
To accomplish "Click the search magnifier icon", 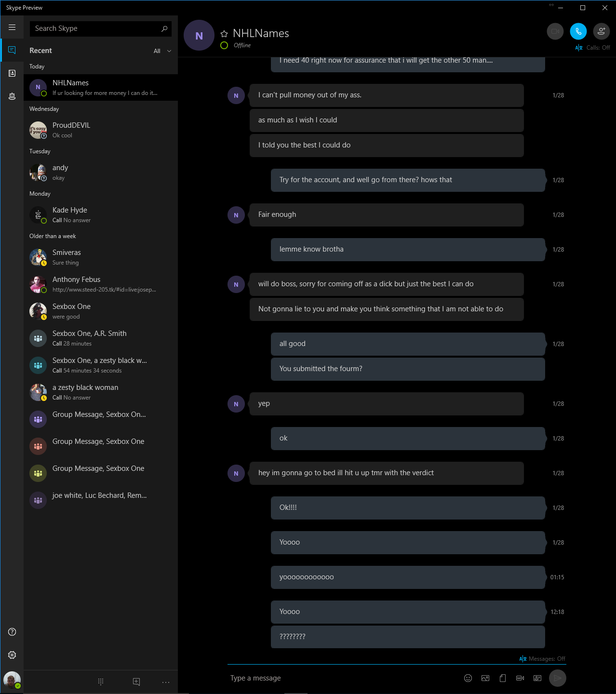I will (164, 29).
